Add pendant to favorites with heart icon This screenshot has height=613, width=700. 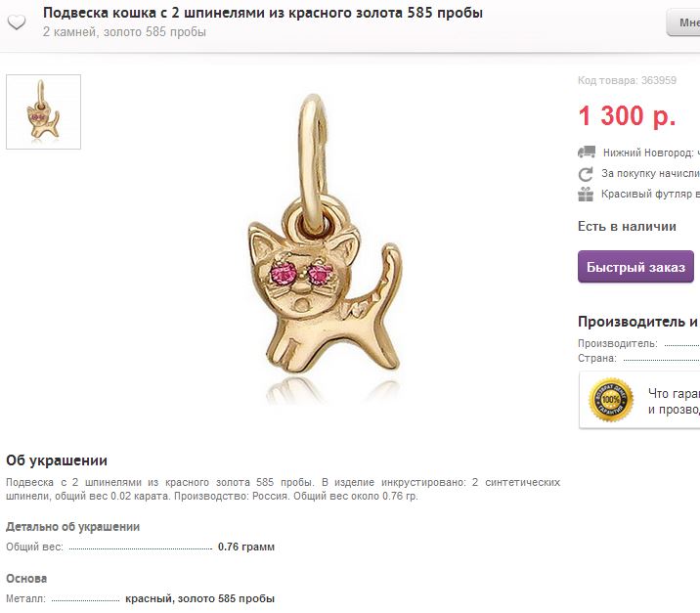click(x=17, y=22)
